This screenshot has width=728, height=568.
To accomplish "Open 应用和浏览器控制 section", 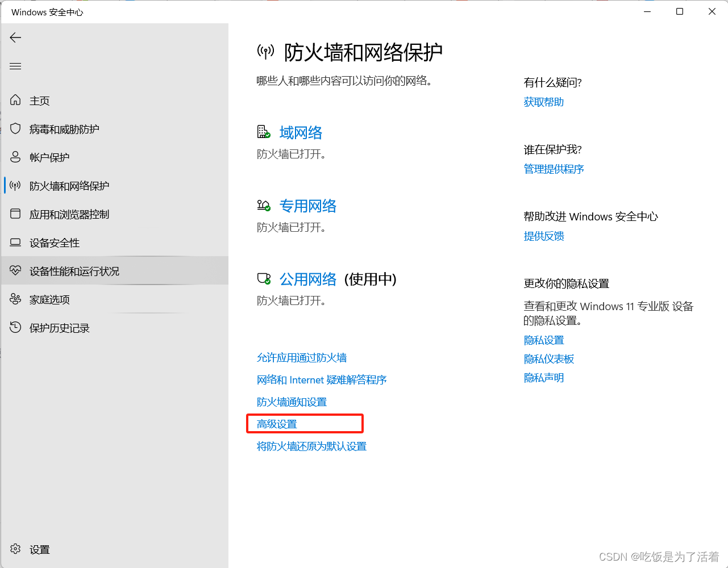I will 69,214.
